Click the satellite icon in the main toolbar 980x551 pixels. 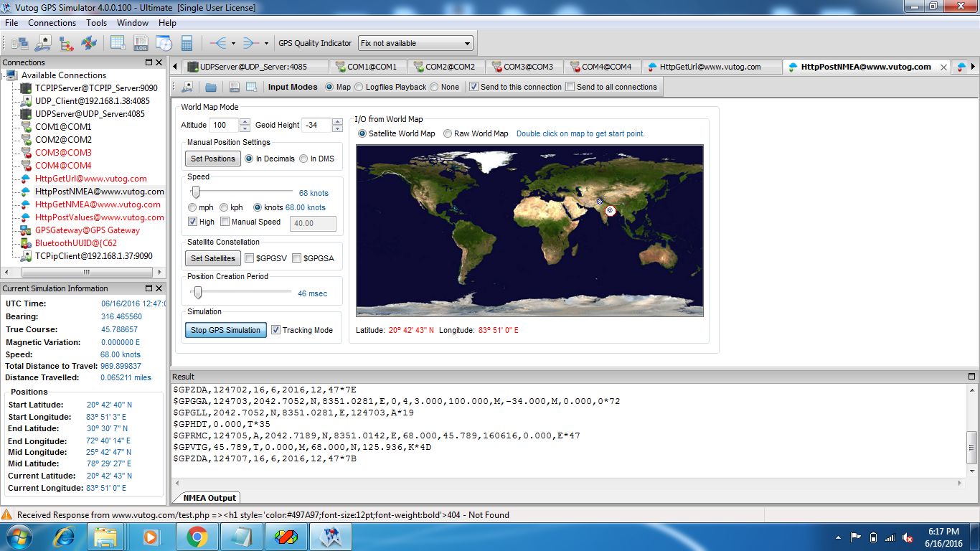pos(89,43)
